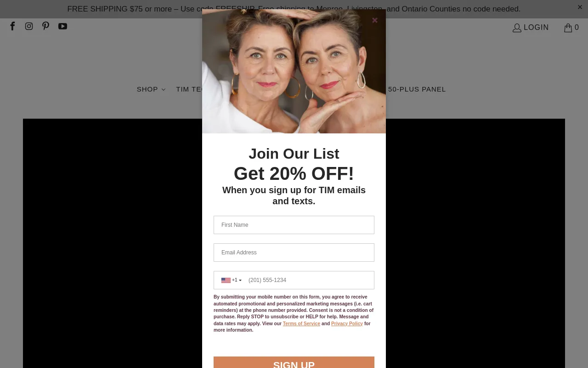Open the YouTube social icon
The image size is (588, 368).
coord(62,26)
